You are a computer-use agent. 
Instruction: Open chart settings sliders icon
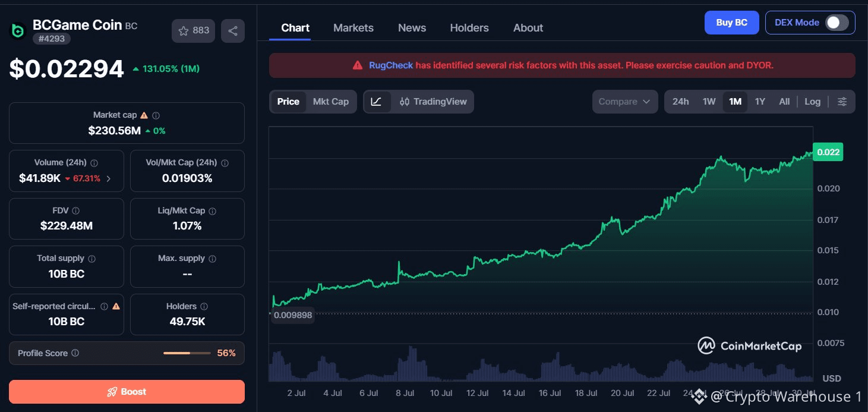coord(842,102)
